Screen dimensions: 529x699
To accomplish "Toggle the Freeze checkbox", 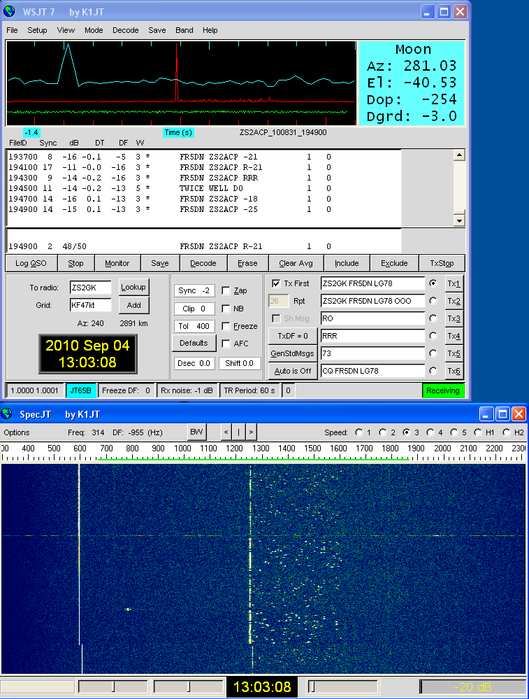I will pos(226,326).
